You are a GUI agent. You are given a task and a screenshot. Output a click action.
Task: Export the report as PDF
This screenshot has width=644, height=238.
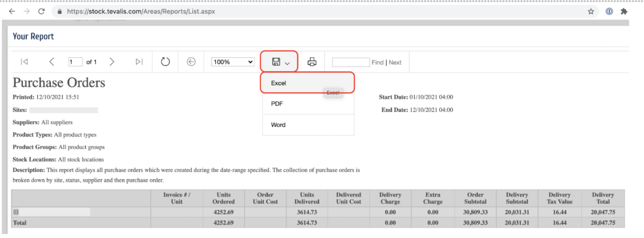coord(308,104)
